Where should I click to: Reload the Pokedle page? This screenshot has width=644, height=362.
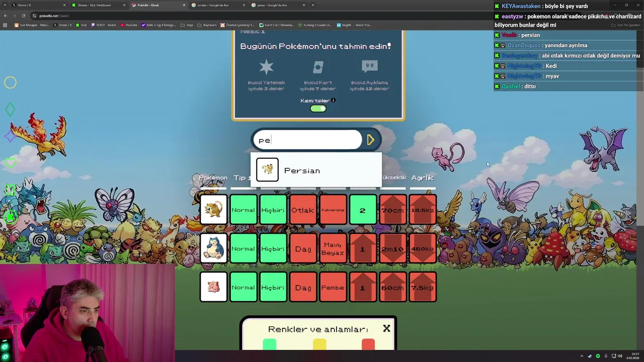[x=23, y=16]
